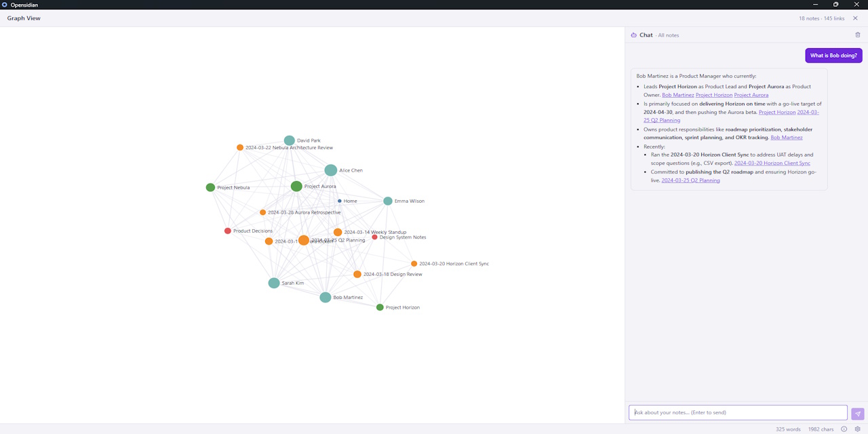868x434 pixels.
Task: Click 'Project Nebula' node label text
Action: click(233, 188)
